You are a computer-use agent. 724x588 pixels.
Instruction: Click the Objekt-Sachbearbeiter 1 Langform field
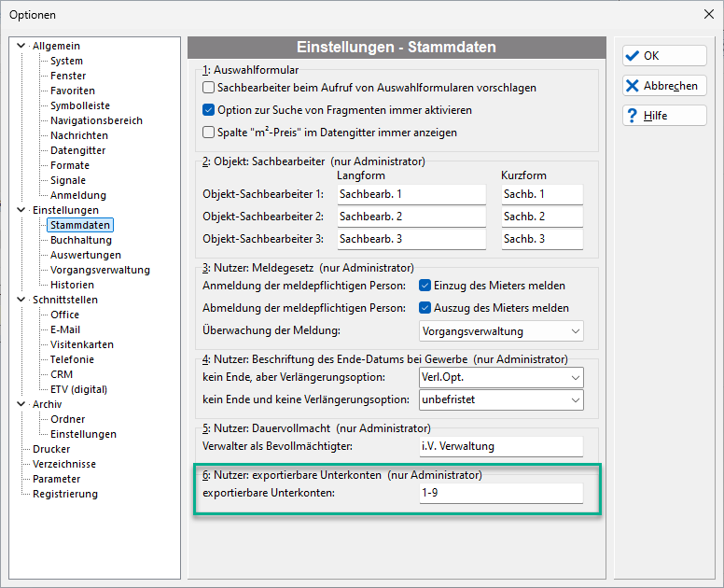[411, 194]
